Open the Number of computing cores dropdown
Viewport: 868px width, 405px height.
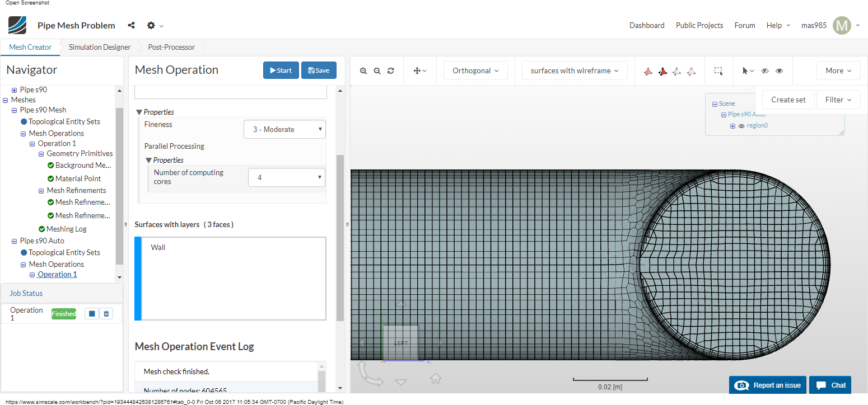[x=287, y=177]
